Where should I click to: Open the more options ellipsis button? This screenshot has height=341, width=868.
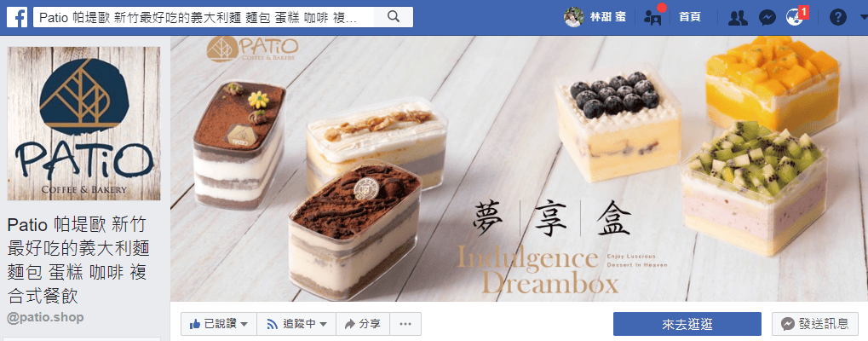tap(405, 324)
